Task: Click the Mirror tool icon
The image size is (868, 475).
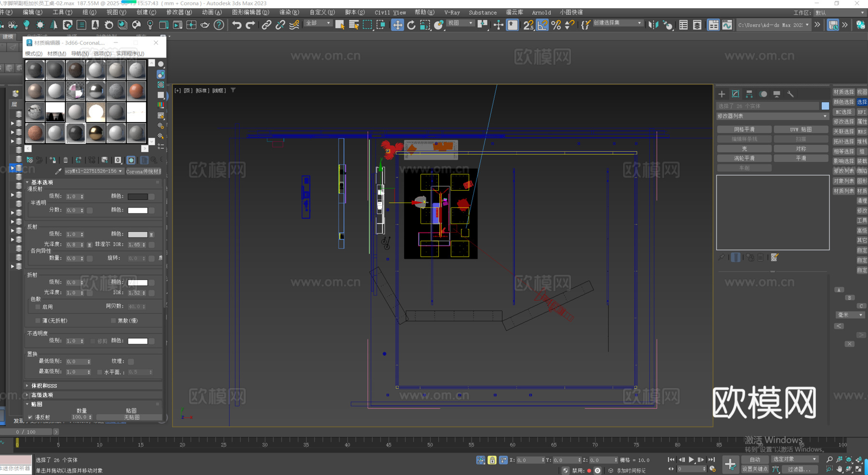Action: pos(653,25)
